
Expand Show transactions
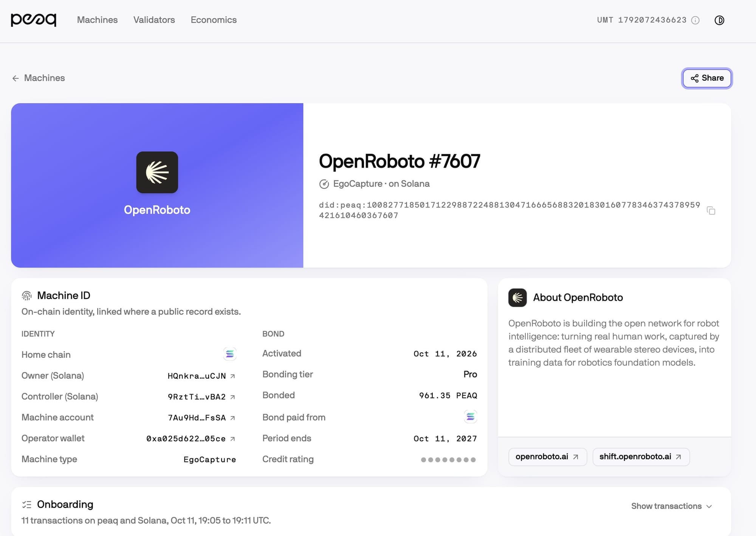coord(672,506)
